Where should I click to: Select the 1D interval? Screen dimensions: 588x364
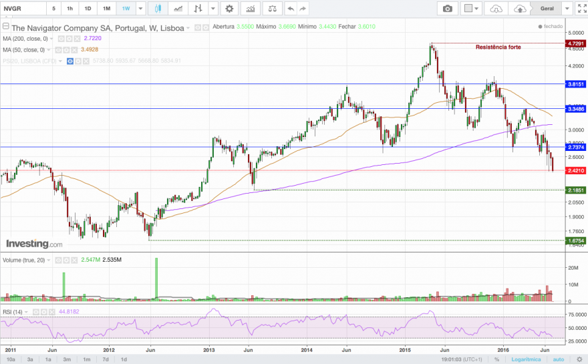[88, 8]
